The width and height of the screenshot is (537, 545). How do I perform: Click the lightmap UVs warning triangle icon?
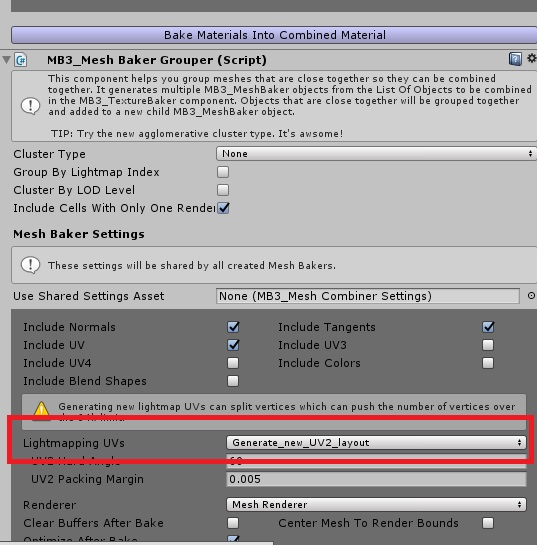pyautogui.click(x=41, y=410)
